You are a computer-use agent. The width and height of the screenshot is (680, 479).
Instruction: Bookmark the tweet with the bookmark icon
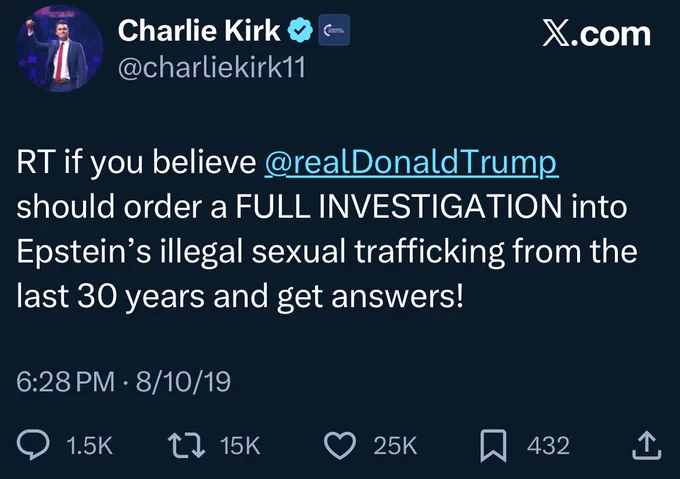pos(493,445)
